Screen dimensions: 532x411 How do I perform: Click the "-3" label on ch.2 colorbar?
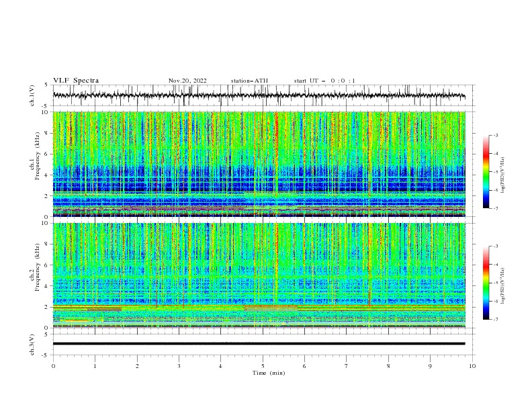click(496, 246)
